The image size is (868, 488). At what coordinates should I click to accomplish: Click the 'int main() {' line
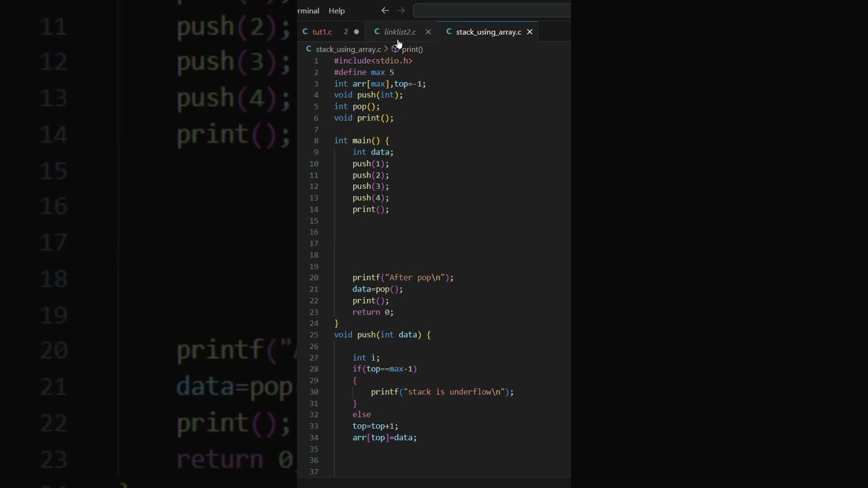(x=361, y=141)
